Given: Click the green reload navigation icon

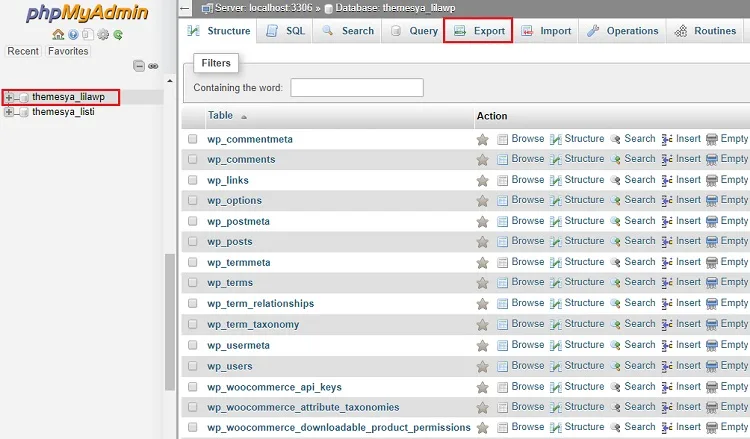Looking at the screenshot, I should 118,34.
